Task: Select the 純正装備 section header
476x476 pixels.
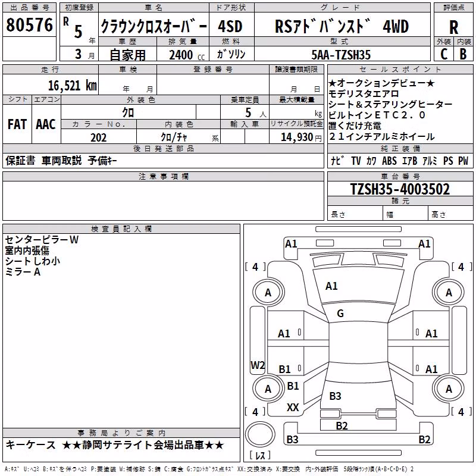Action: tap(400, 148)
